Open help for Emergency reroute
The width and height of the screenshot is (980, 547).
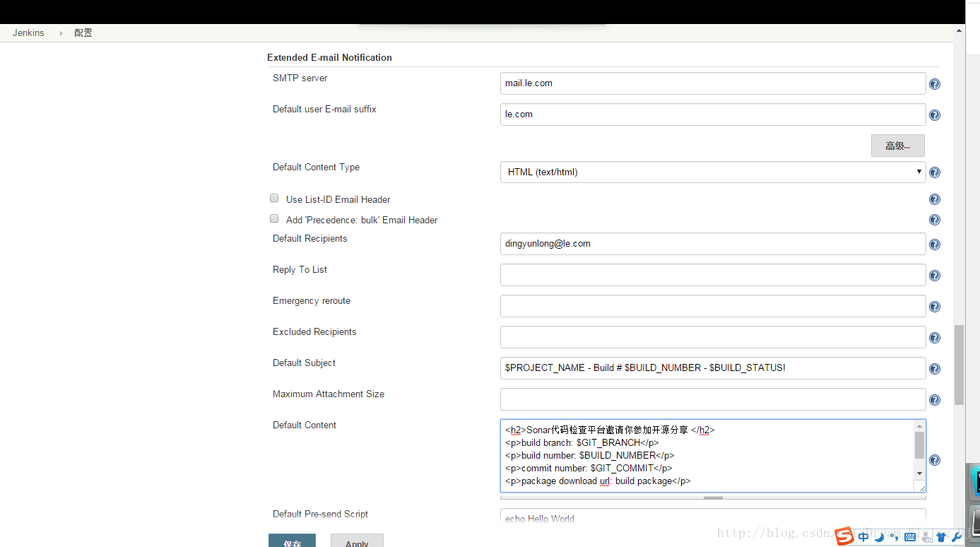934,307
